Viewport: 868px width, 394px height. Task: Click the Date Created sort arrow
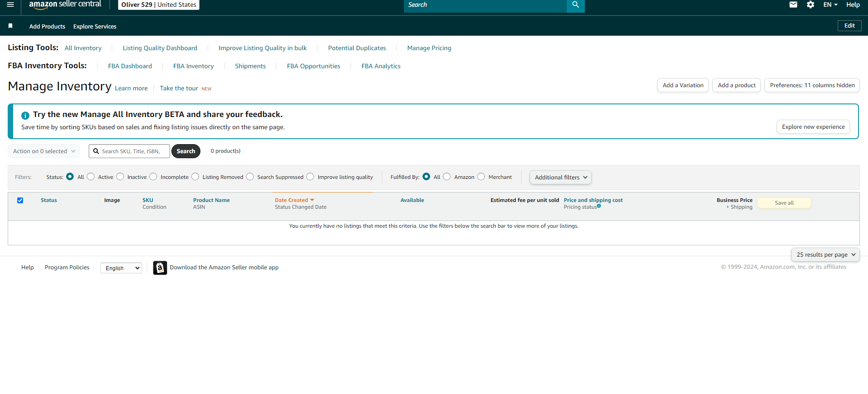(312, 200)
